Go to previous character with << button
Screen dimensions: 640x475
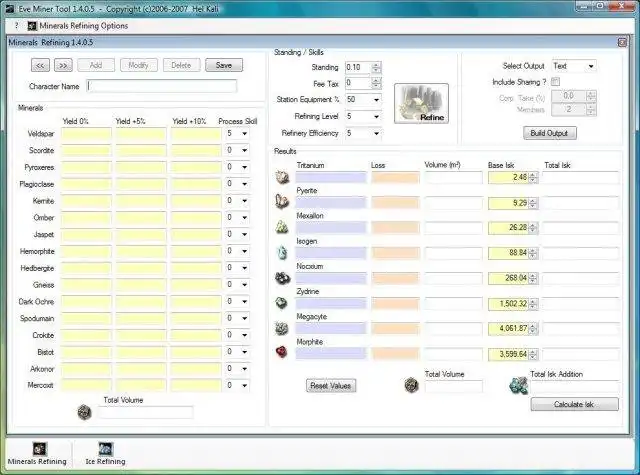point(40,65)
